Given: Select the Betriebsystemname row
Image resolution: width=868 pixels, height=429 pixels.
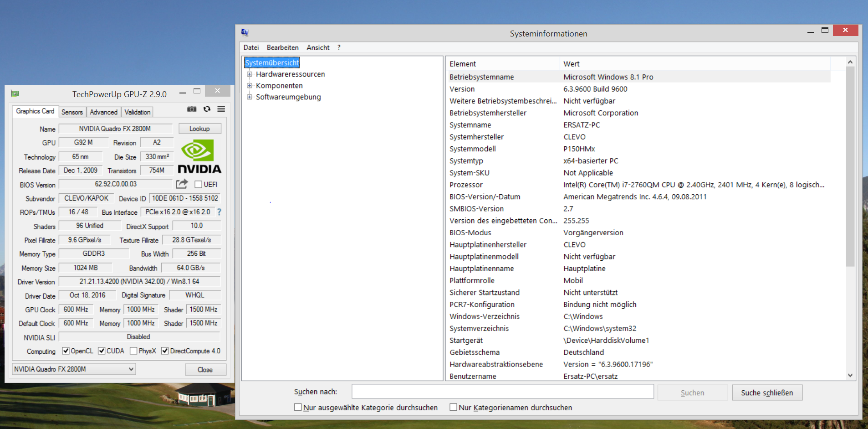Looking at the screenshot, I should [x=638, y=77].
